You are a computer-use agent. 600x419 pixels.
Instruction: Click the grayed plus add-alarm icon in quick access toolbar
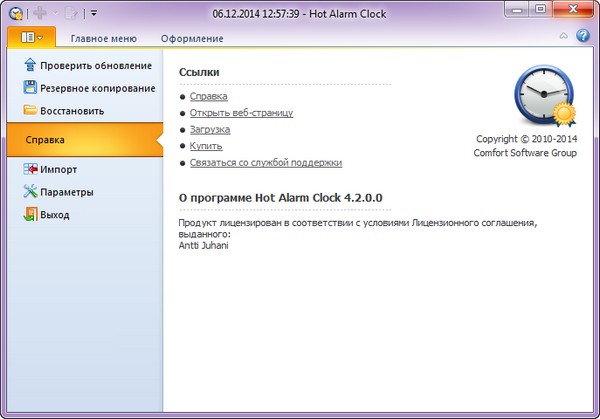pyautogui.click(x=40, y=13)
